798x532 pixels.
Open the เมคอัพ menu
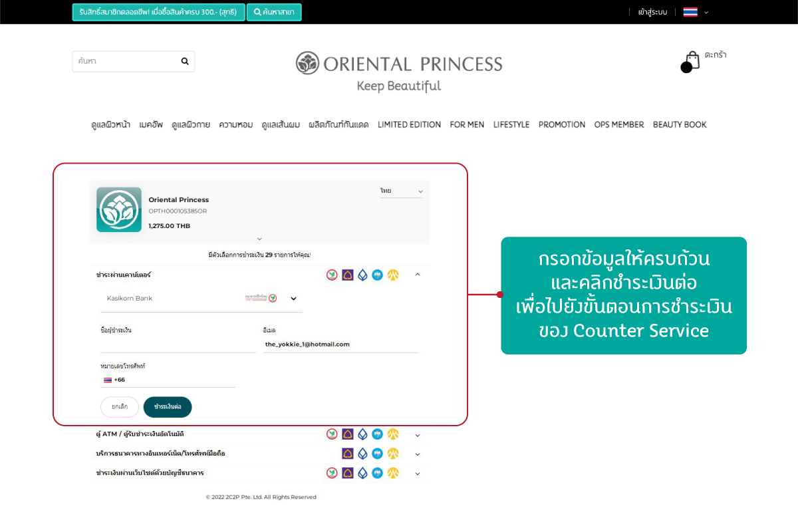pyautogui.click(x=151, y=124)
